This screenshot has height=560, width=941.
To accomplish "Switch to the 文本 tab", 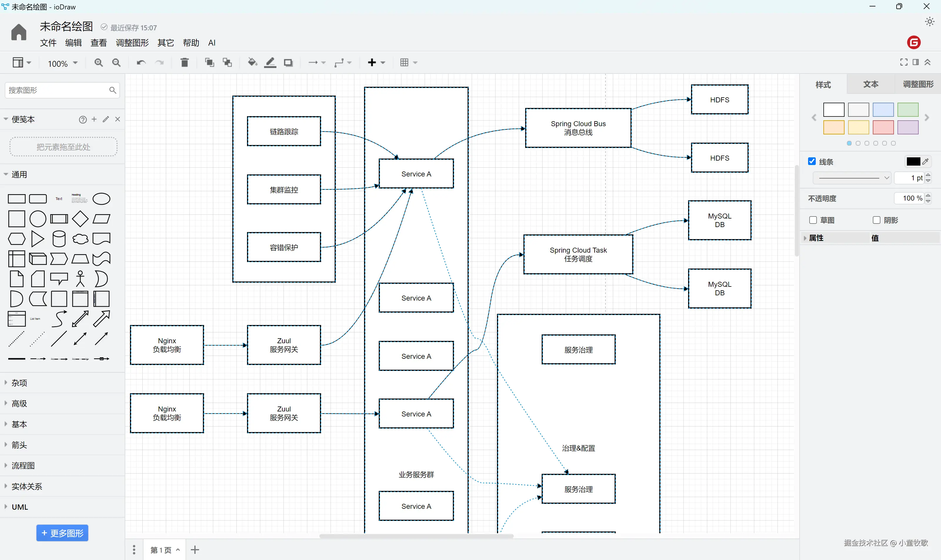I will 870,84.
